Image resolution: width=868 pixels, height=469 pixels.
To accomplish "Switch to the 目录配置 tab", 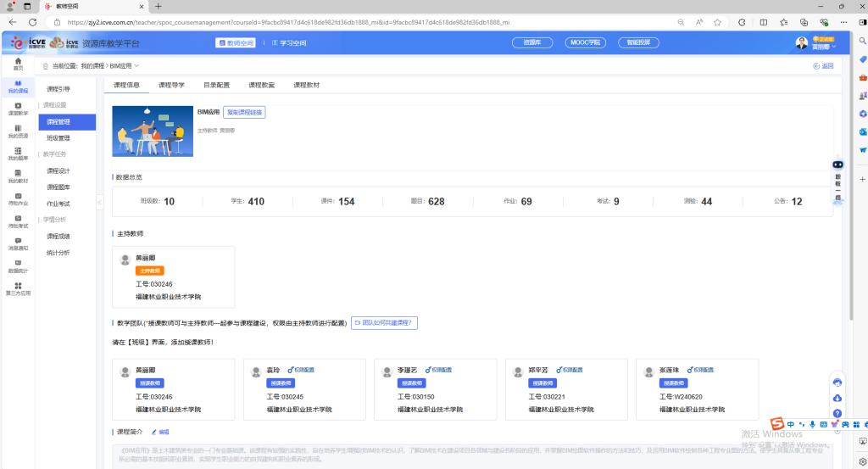I will [216, 85].
